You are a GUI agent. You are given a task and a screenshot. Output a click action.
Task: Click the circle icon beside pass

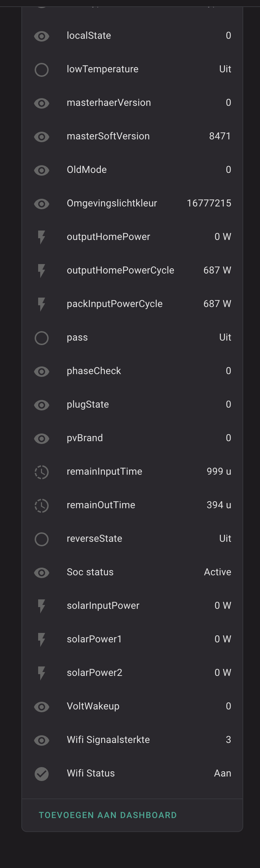42,338
